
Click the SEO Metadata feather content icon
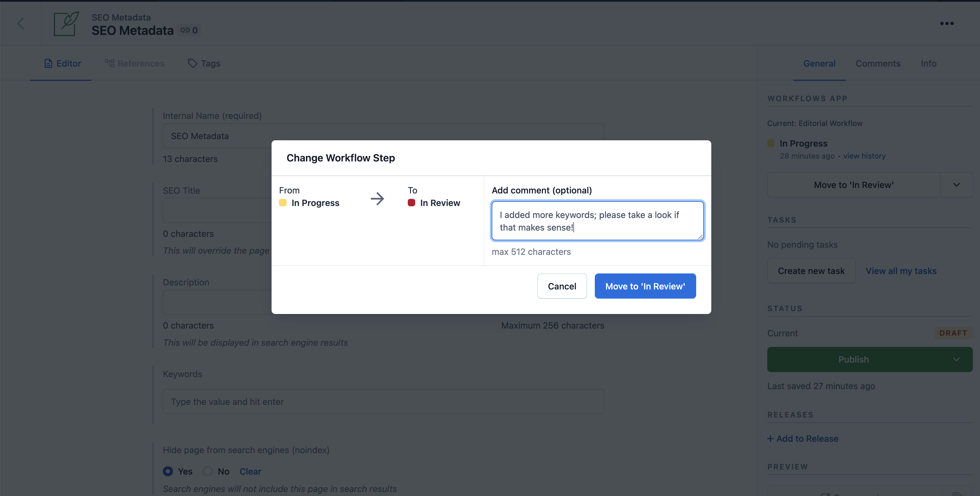point(66,24)
